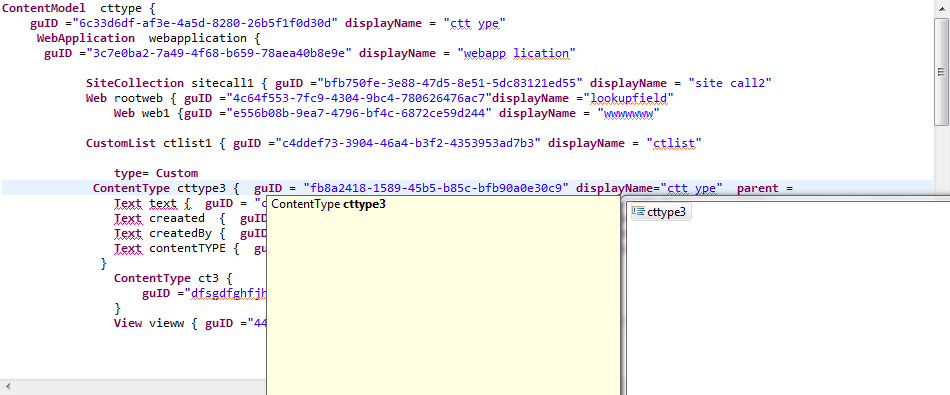The width and height of the screenshot is (950, 395).
Task: Click the "lookupfield" display name string
Action: [x=628, y=98]
